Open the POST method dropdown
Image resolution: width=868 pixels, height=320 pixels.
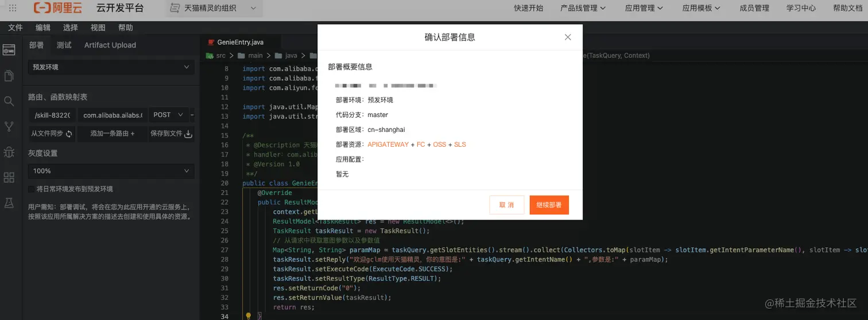pyautogui.click(x=168, y=115)
